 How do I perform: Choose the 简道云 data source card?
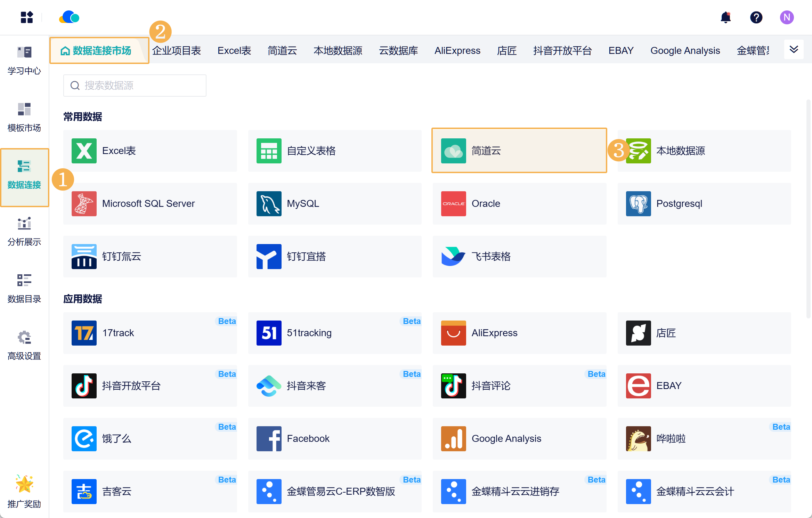[x=519, y=151]
